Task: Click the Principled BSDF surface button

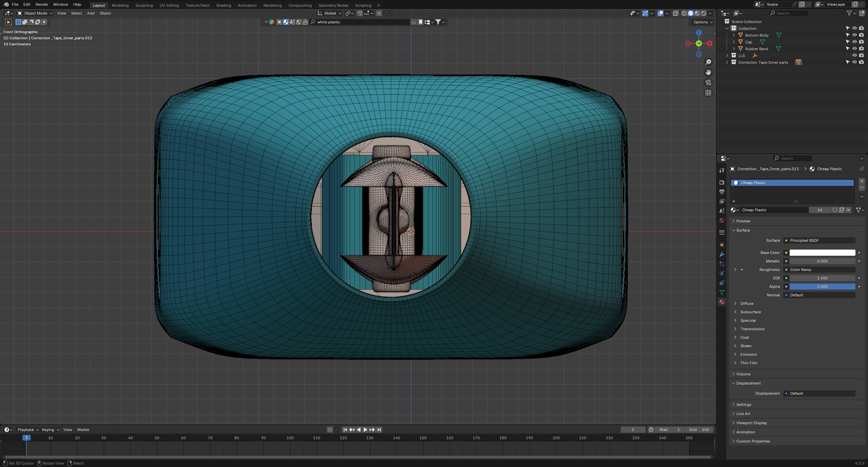Action: [x=819, y=240]
